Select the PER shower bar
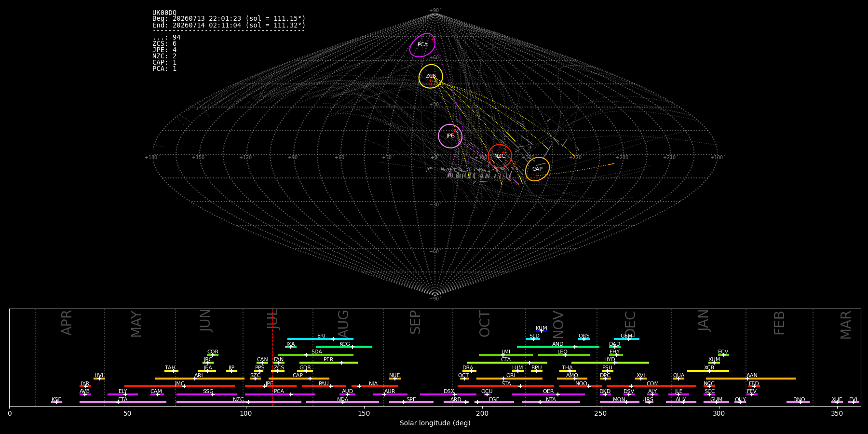This screenshot has width=868, height=434. click(328, 363)
